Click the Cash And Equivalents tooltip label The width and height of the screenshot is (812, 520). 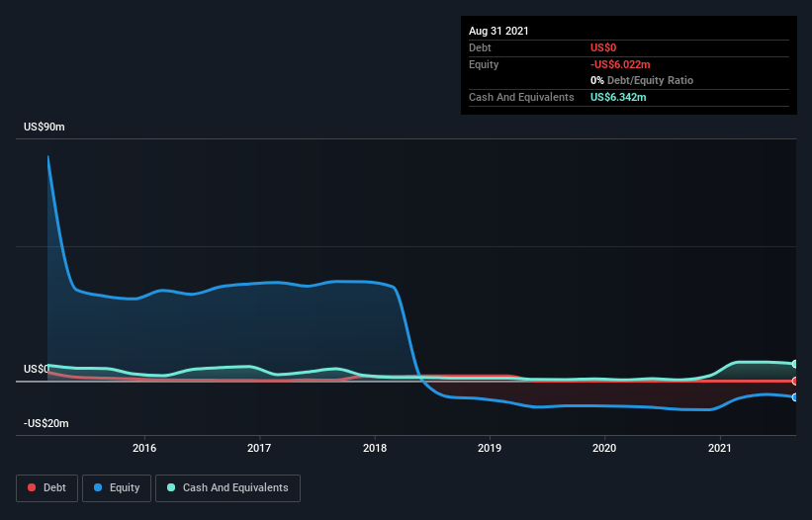[521, 97]
